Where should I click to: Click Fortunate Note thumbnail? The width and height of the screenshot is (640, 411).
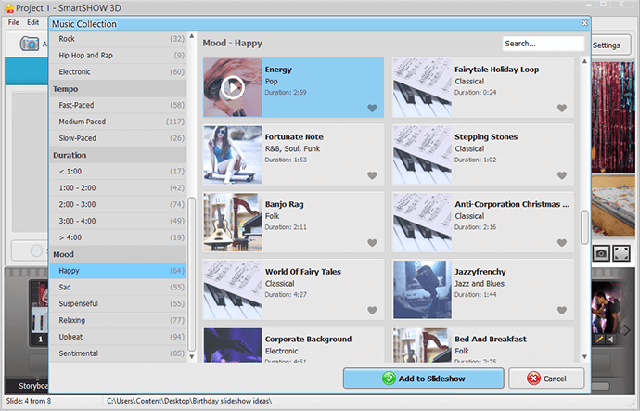click(x=233, y=155)
